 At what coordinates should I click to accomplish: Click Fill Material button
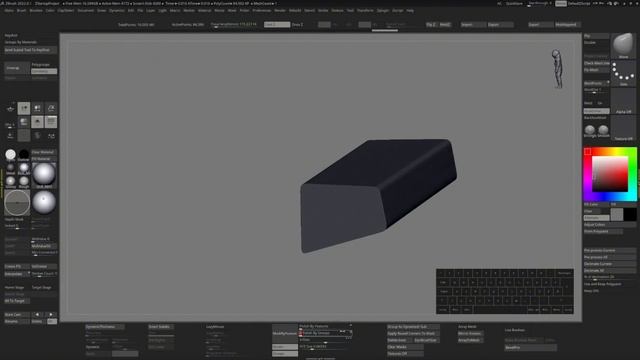pyautogui.click(x=44, y=159)
